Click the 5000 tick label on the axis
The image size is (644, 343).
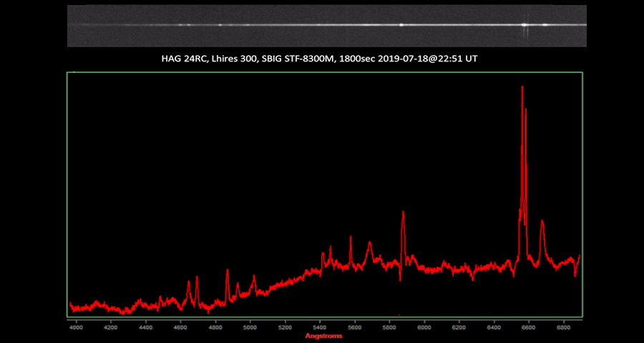coord(250,327)
